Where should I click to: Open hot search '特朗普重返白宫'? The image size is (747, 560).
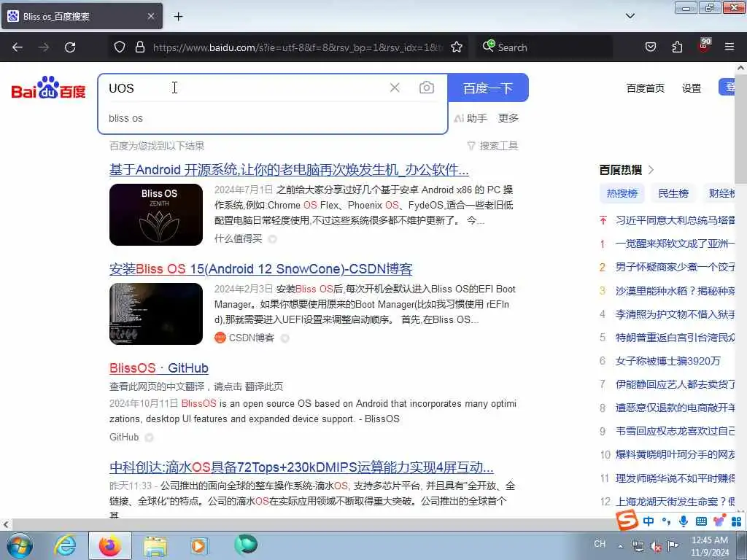(x=675, y=337)
